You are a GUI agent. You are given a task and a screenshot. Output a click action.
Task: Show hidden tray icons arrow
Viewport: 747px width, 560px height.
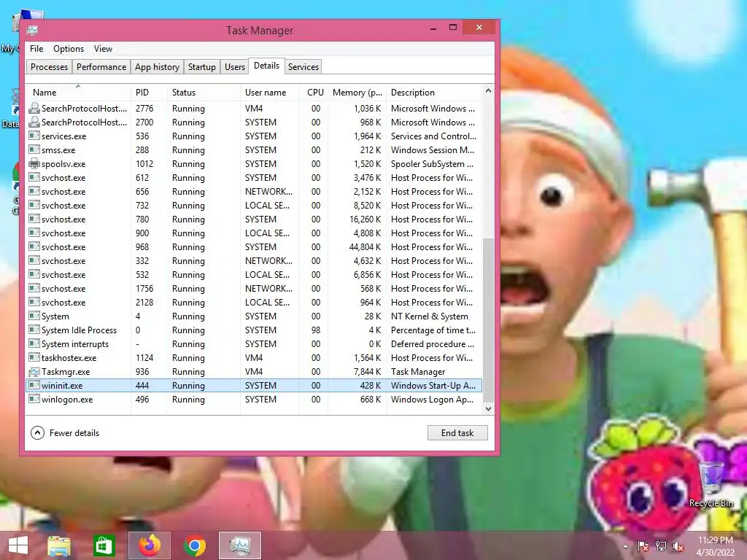(625, 546)
